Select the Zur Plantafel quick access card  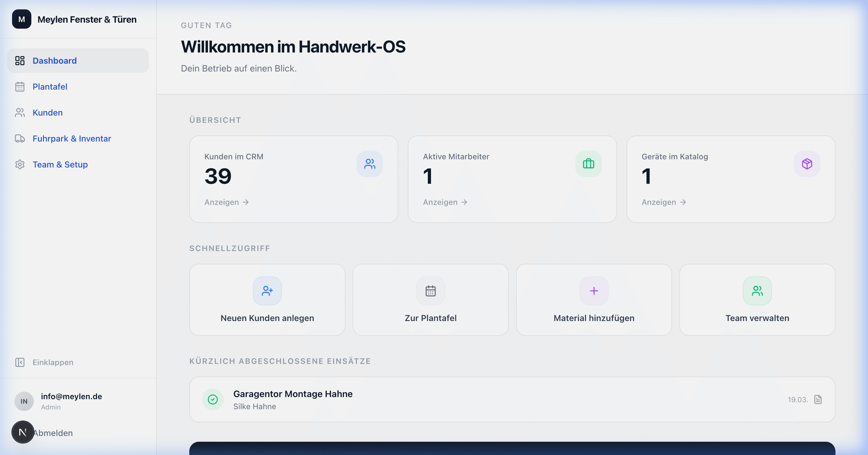tap(431, 300)
